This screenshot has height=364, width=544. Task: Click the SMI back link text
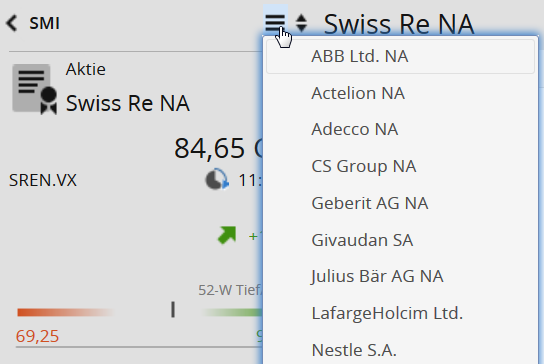44,24
